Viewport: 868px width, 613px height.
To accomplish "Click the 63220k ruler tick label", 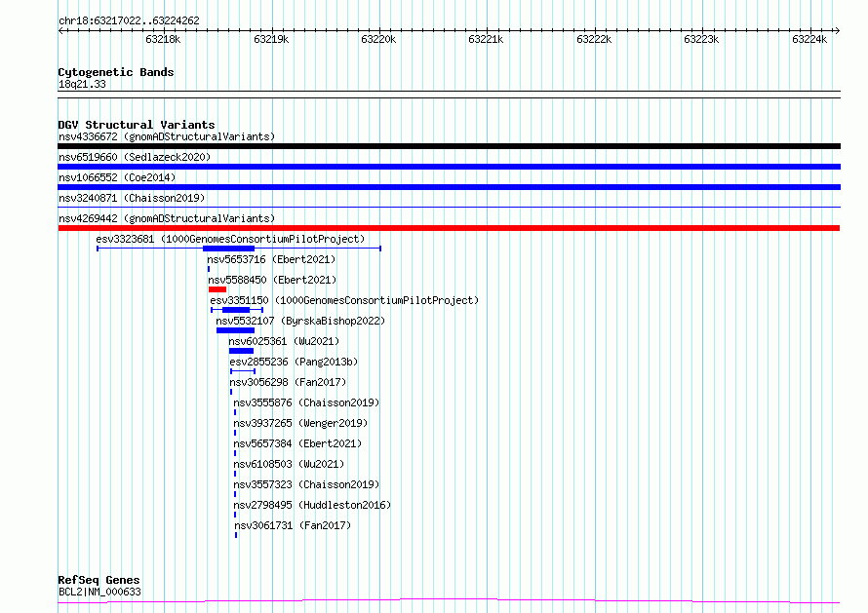I will coord(378,39).
